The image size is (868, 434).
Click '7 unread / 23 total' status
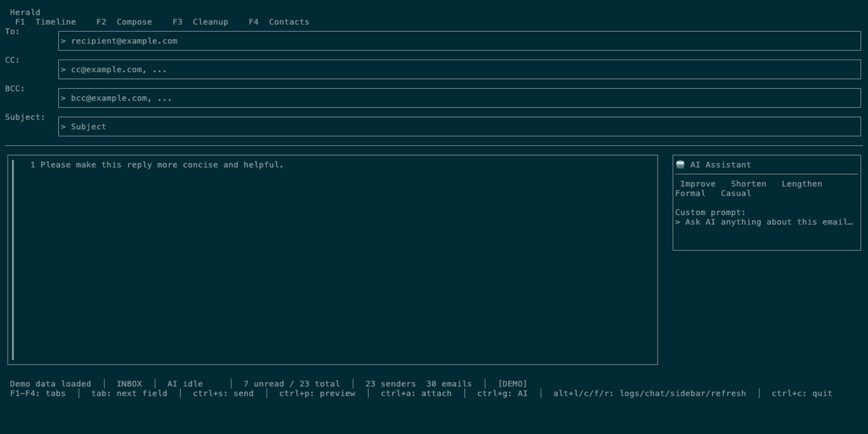(x=291, y=384)
